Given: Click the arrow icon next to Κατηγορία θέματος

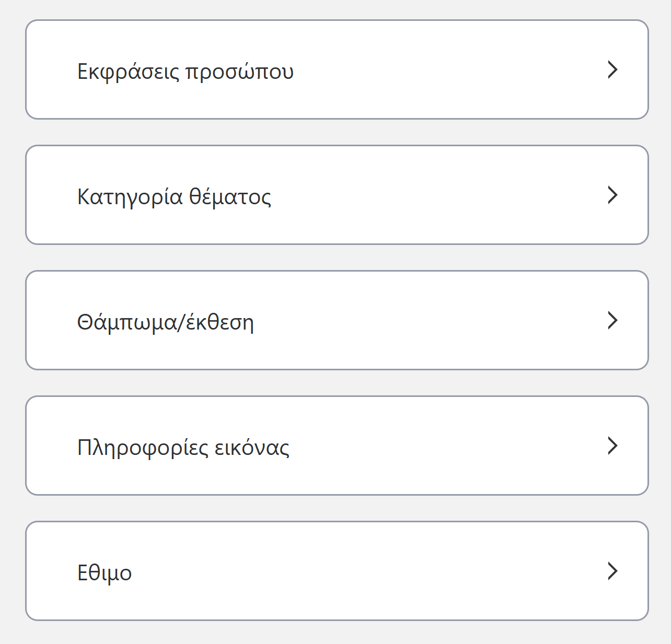Looking at the screenshot, I should (613, 195).
